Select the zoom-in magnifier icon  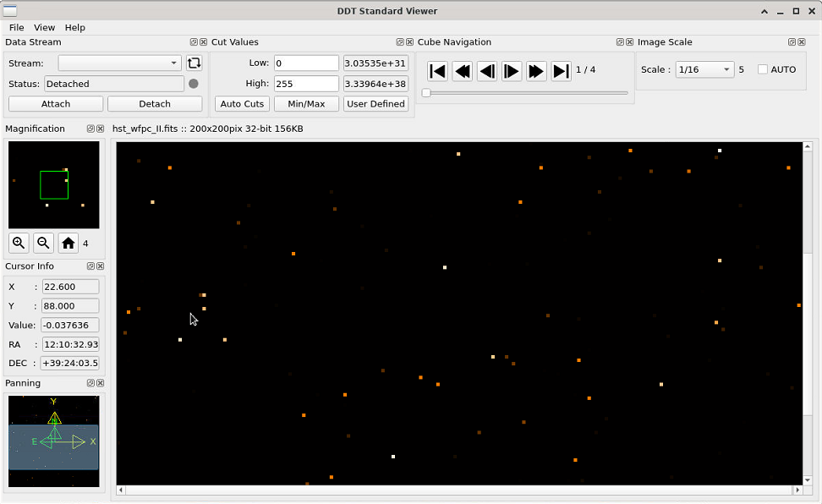[18, 243]
